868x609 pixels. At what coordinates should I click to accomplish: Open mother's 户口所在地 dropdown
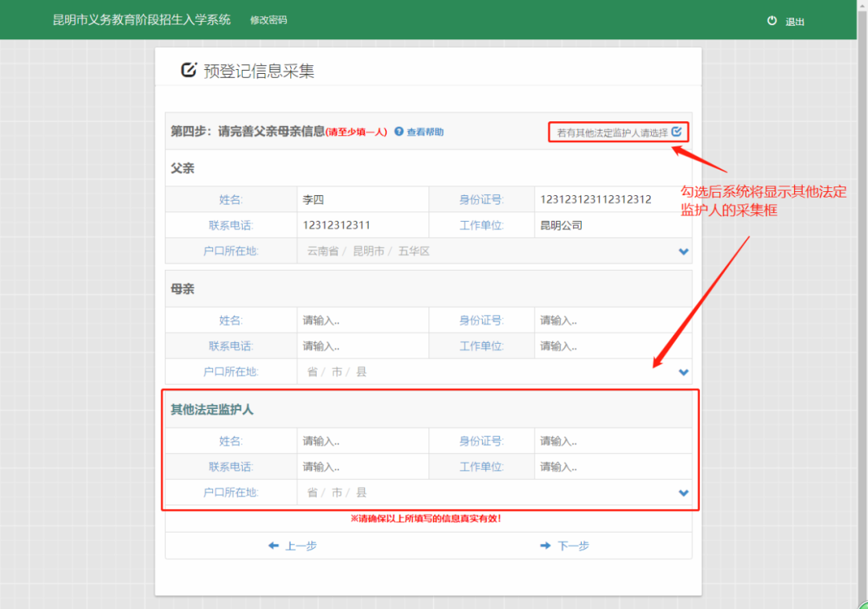[x=684, y=372]
